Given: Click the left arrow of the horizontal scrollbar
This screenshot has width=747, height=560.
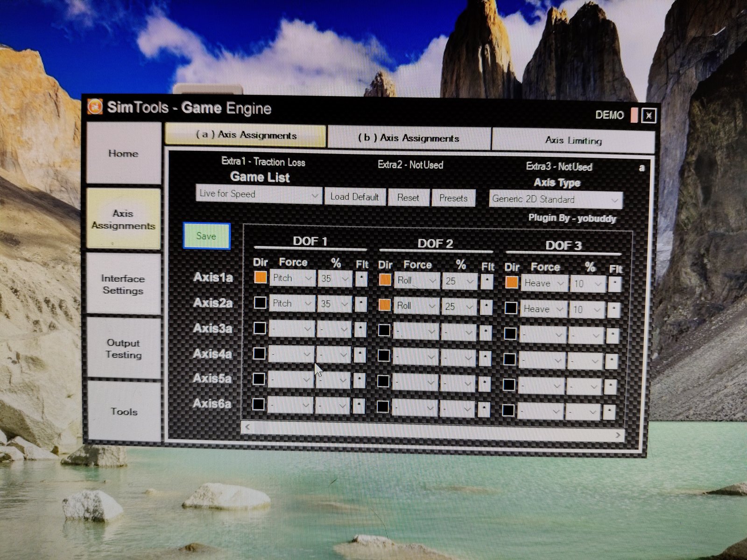Looking at the screenshot, I should click(247, 427).
